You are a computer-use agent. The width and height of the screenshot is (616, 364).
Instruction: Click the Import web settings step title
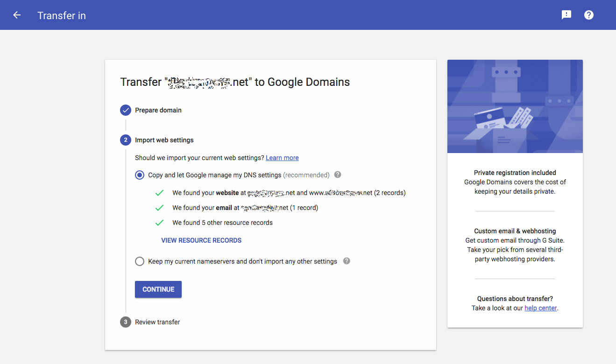pyautogui.click(x=164, y=140)
